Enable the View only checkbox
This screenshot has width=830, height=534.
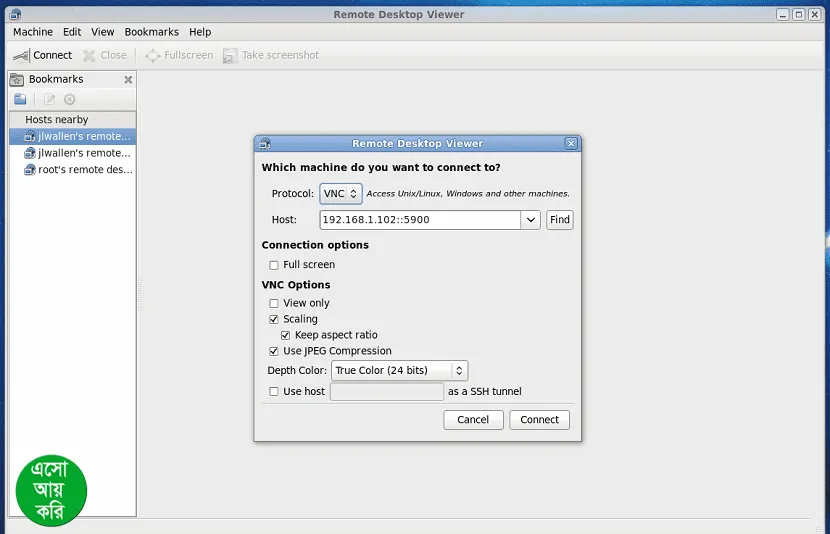[274, 303]
